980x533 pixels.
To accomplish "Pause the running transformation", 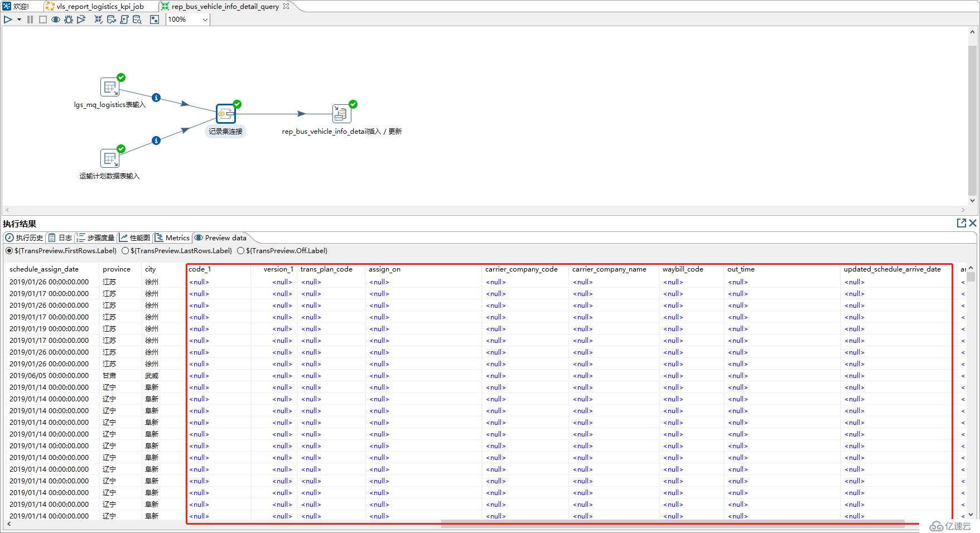I will click(x=30, y=20).
